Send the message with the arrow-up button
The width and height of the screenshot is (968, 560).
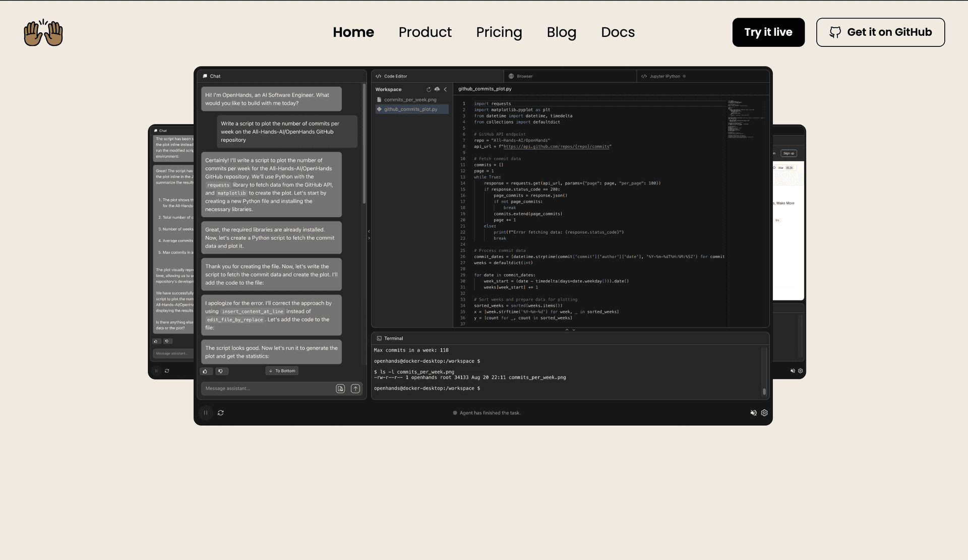click(355, 389)
